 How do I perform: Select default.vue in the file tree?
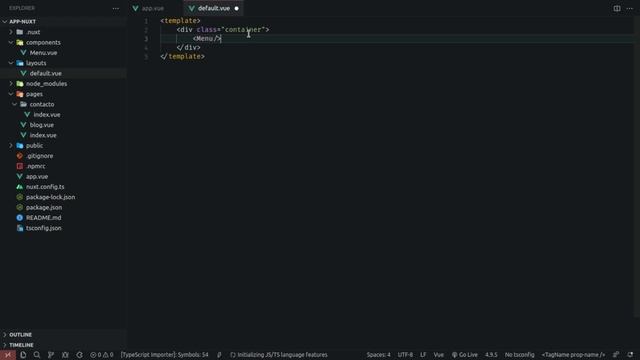[x=45, y=73]
